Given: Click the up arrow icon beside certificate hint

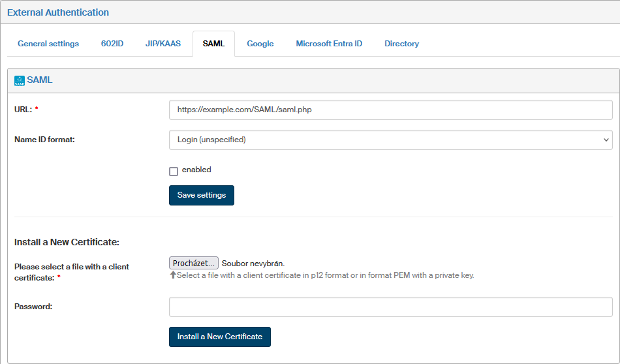Looking at the screenshot, I should (173, 275).
